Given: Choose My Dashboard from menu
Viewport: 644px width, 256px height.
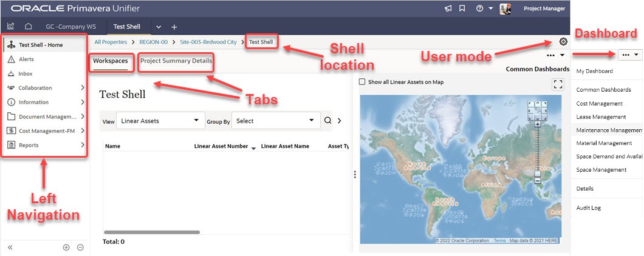Looking at the screenshot, I should 595,71.
